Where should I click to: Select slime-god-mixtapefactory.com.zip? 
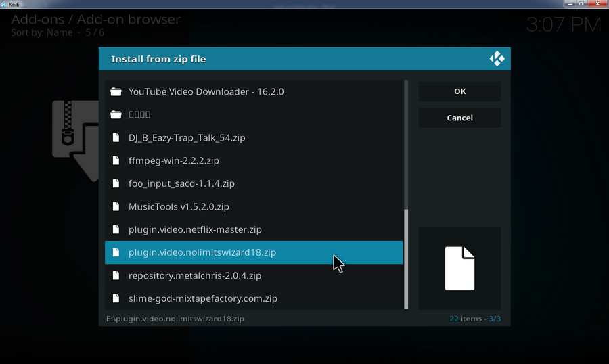pos(254,298)
